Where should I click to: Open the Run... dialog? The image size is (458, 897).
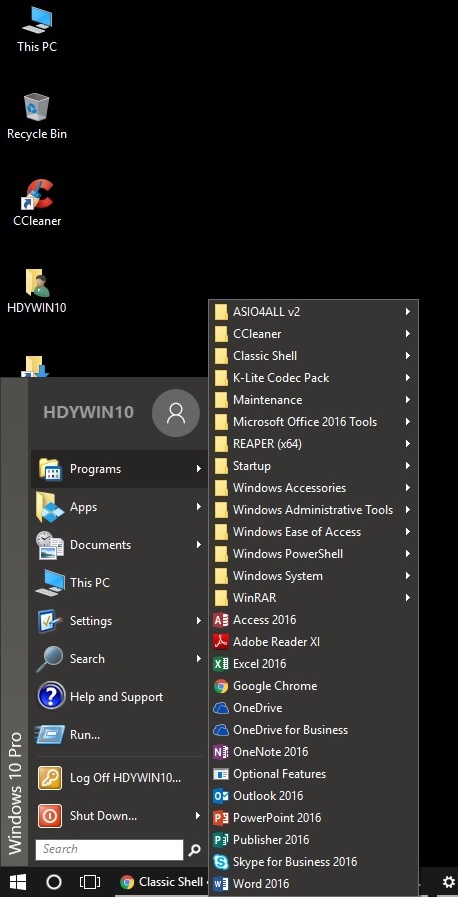pyautogui.click(x=119, y=735)
